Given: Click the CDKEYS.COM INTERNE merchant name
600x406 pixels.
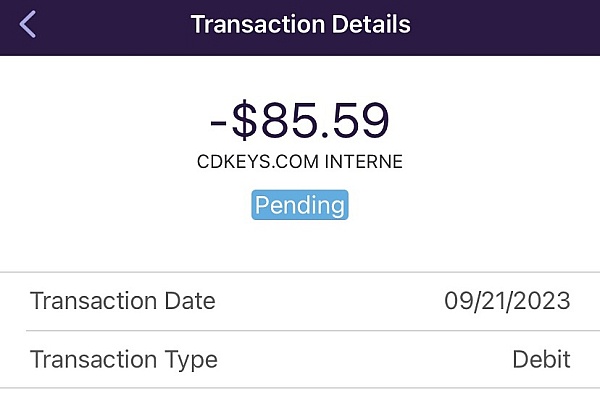Looking at the screenshot, I should click(300, 162).
